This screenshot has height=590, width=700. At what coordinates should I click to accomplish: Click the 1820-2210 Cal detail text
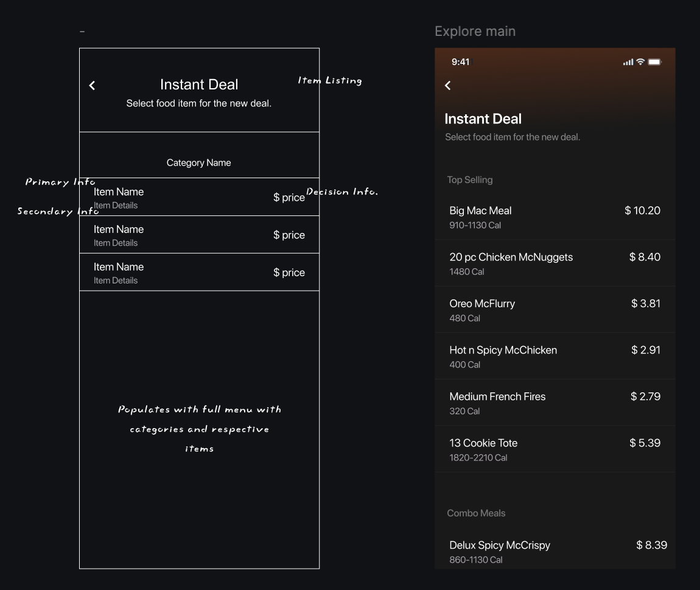coord(478,457)
